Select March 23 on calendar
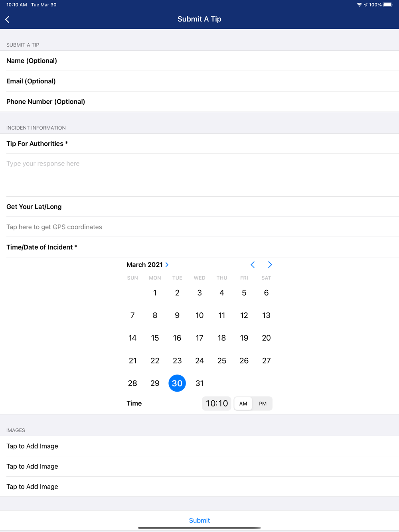 tap(177, 361)
